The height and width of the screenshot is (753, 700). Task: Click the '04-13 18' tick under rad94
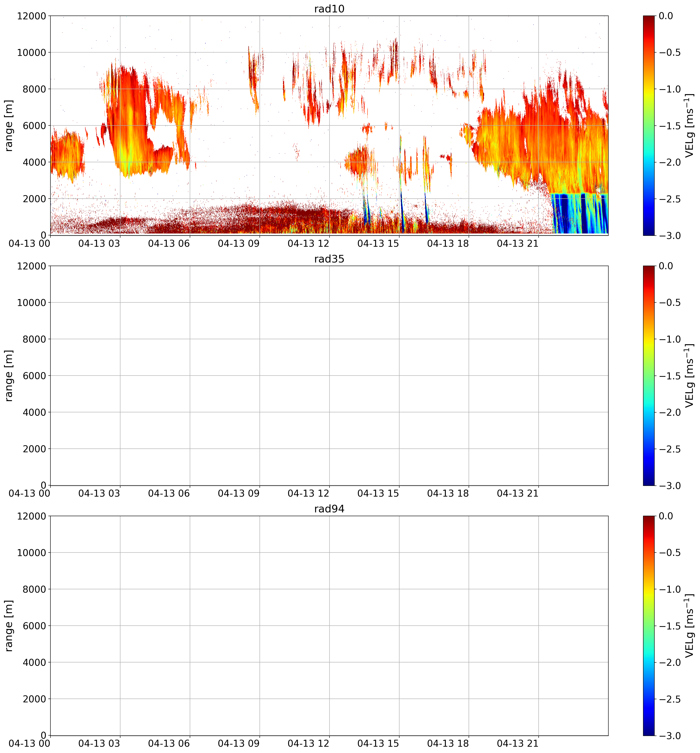point(448,744)
